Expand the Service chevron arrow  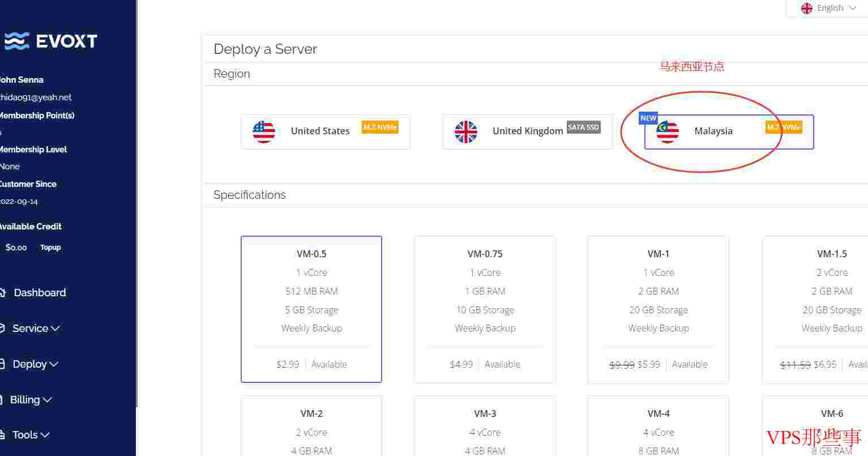point(55,329)
